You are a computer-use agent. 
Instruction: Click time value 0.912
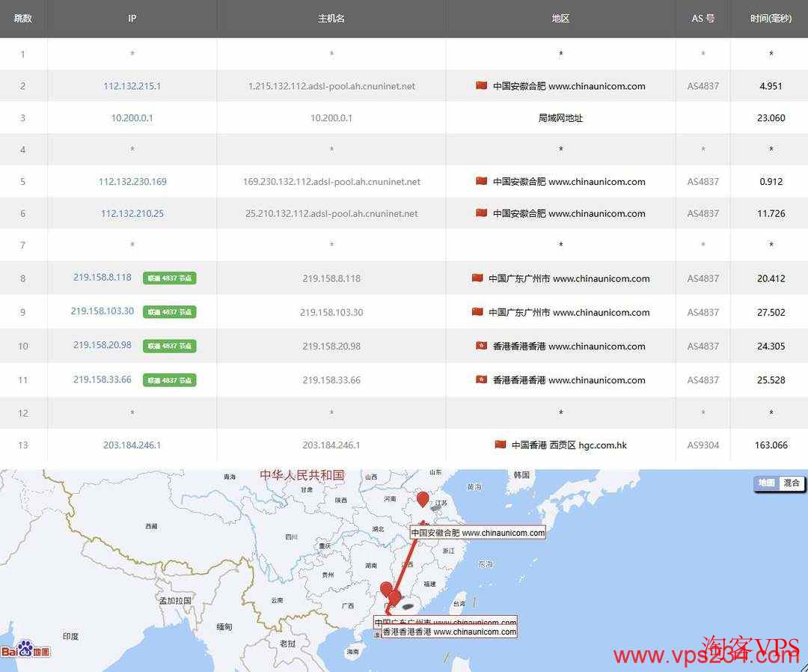click(x=771, y=181)
